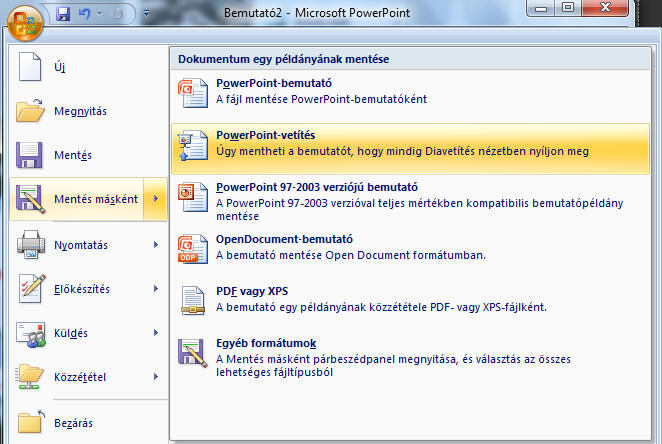Click the open folder icon for Megnyitás
This screenshot has width=662, height=444.
[x=30, y=111]
